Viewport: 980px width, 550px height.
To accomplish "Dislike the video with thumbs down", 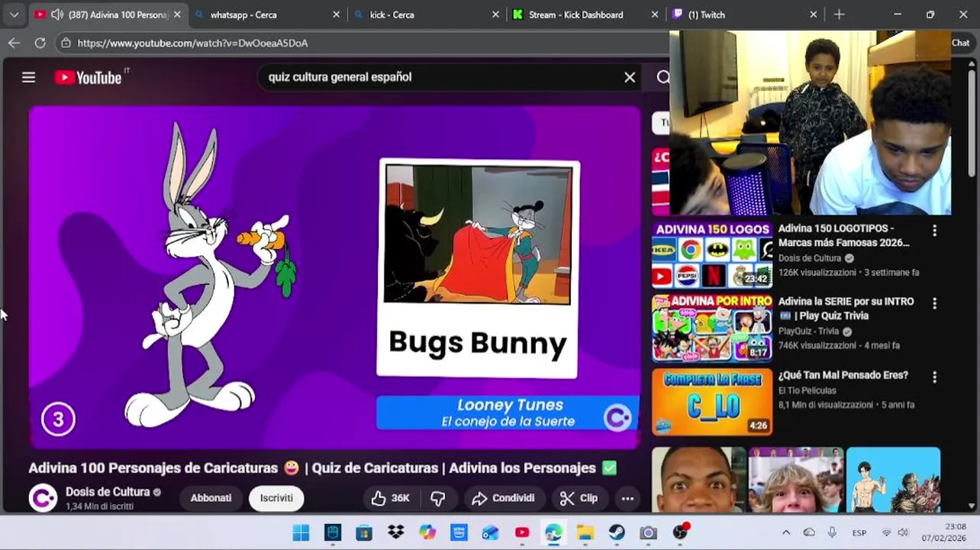I will [x=437, y=498].
